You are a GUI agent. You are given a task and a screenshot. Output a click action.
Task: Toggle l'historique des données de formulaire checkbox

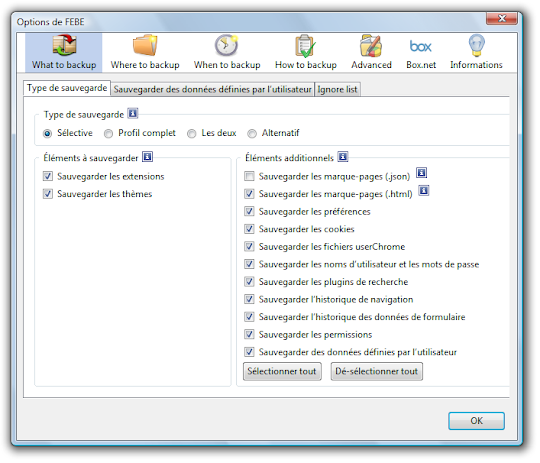(x=249, y=317)
